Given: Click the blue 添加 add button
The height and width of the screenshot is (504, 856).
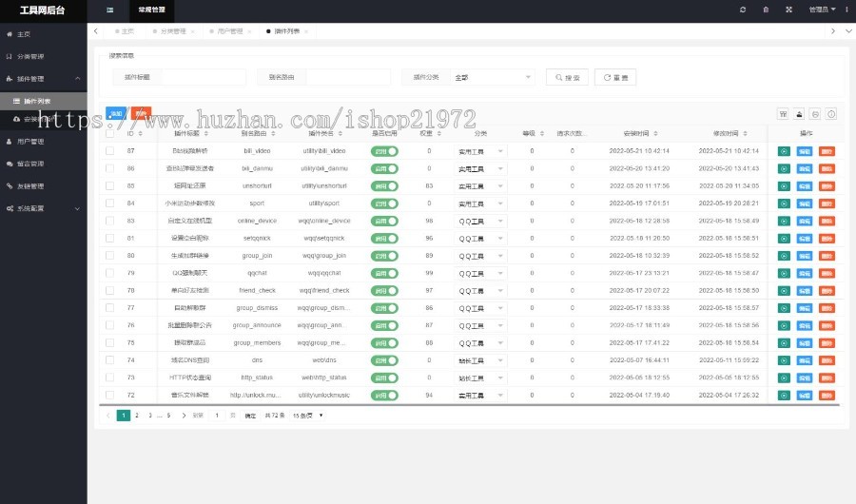Looking at the screenshot, I should point(116,113).
